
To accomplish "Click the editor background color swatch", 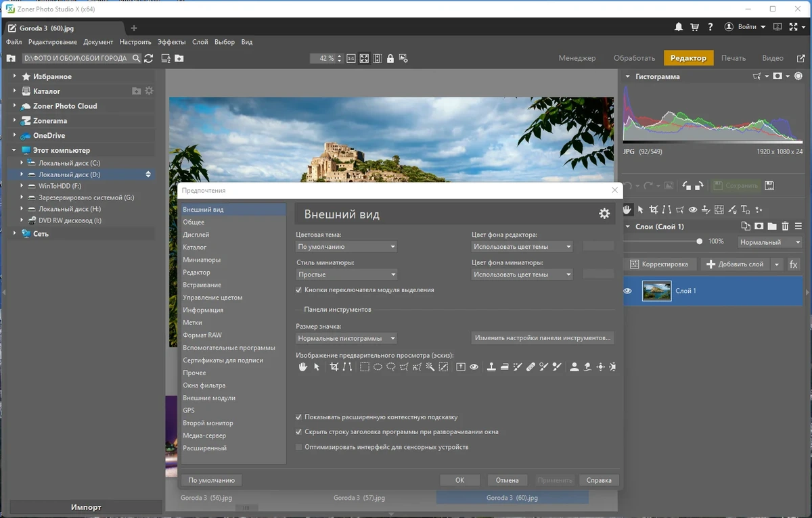I will pos(598,246).
